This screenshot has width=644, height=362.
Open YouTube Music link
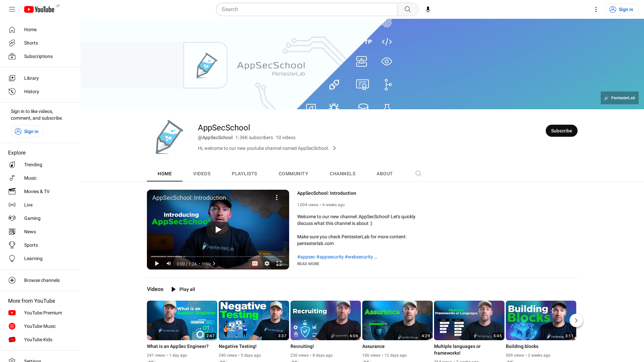[x=40, y=326]
